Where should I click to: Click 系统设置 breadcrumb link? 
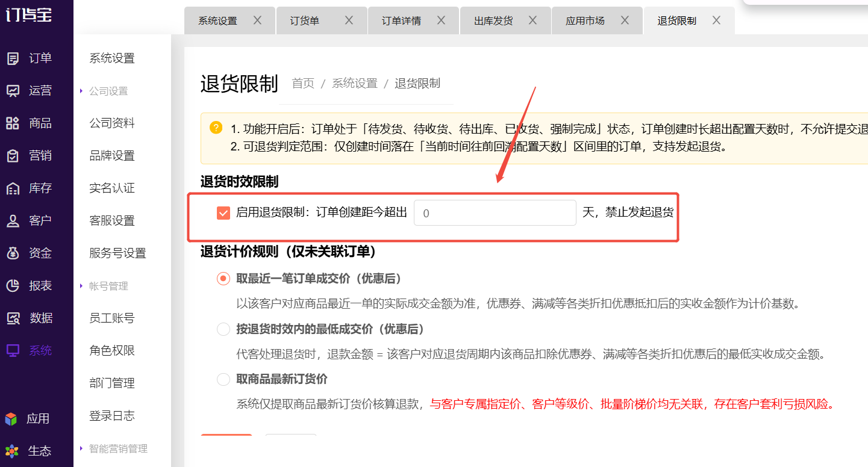pyautogui.click(x=355, y=84)
